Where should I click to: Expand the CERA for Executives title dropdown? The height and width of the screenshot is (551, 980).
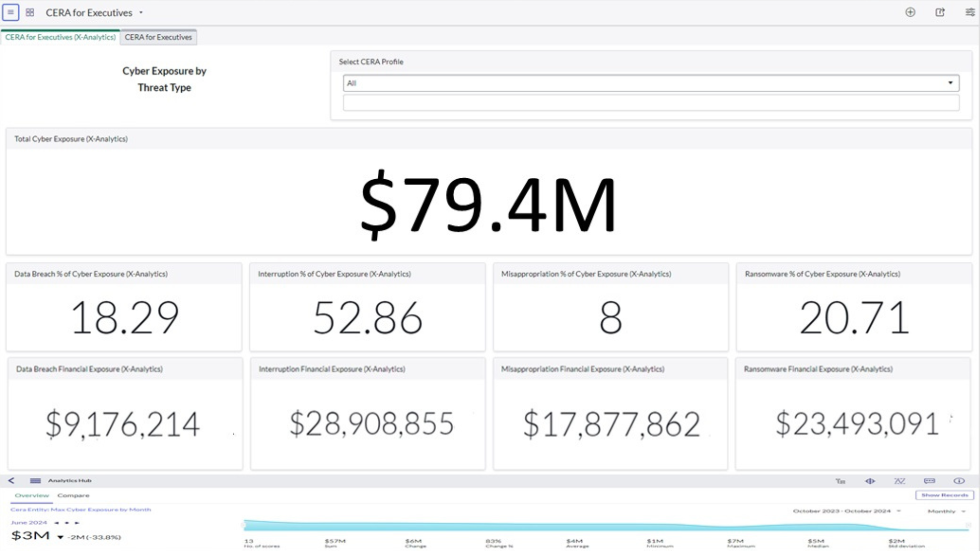point(141,13)
